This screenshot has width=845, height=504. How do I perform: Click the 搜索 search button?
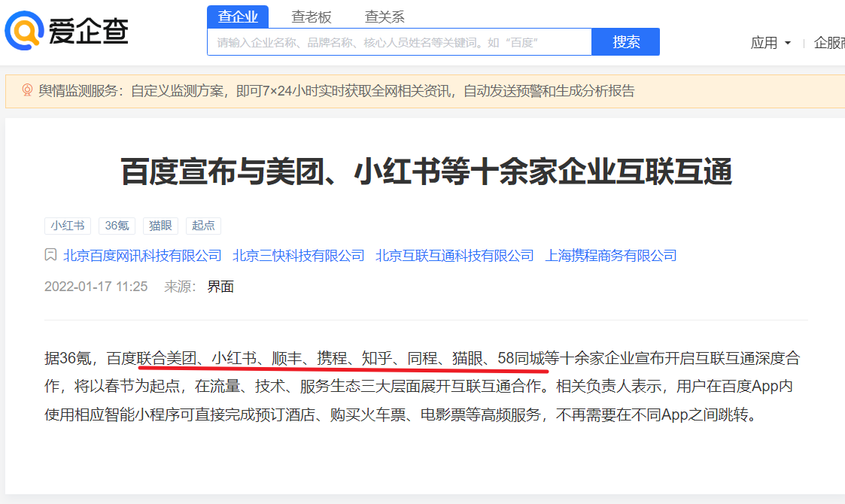[x=626, y=42]
